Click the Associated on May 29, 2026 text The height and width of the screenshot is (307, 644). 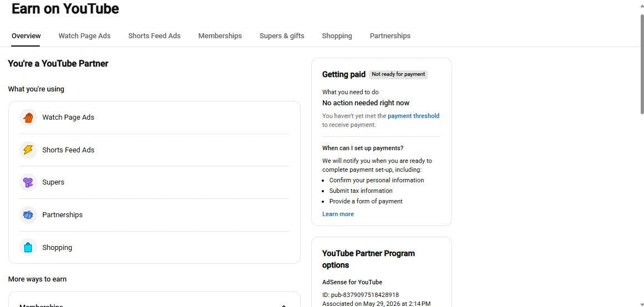[377, 304]
